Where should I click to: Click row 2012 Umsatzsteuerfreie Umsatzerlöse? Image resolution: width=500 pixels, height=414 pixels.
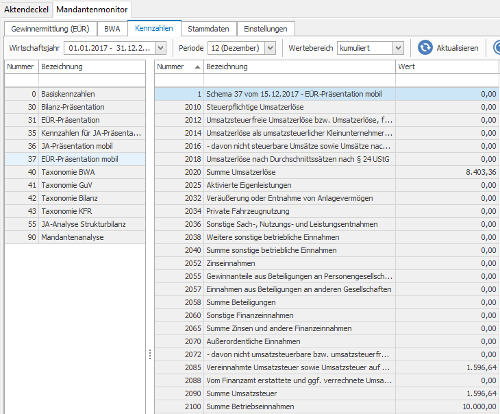[x=327, y=120]
